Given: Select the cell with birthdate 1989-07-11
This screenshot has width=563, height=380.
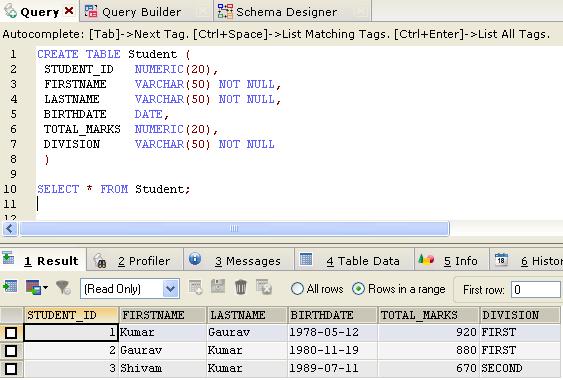Looking at the screenshot, I should click(x=332, y=368).
